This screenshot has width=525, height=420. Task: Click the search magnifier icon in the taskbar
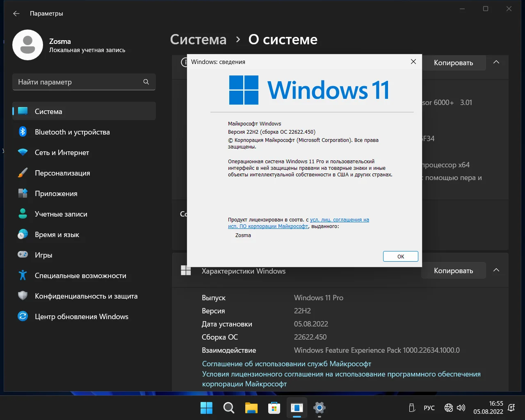pos(229,408)
